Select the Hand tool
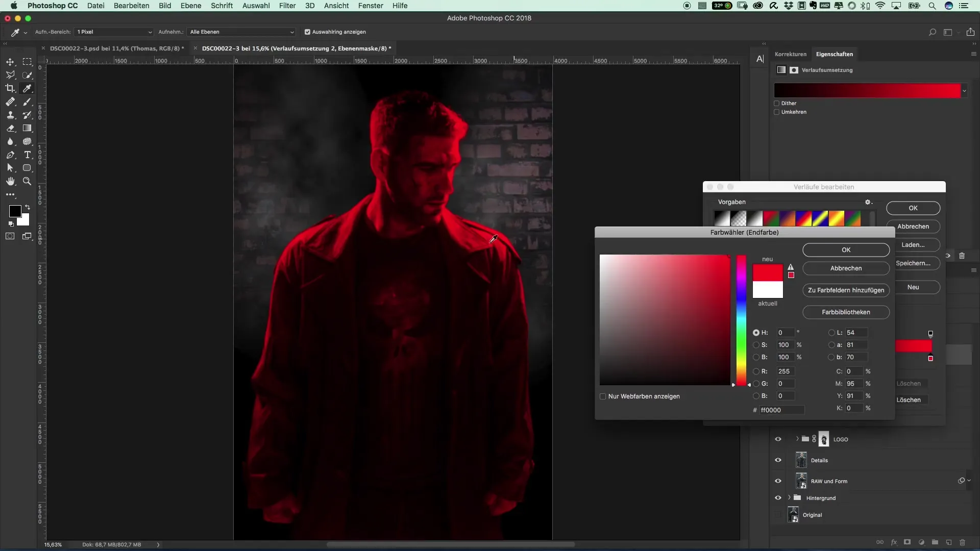The width and height of the screenshot is (980, 551). tap(10, 181)
